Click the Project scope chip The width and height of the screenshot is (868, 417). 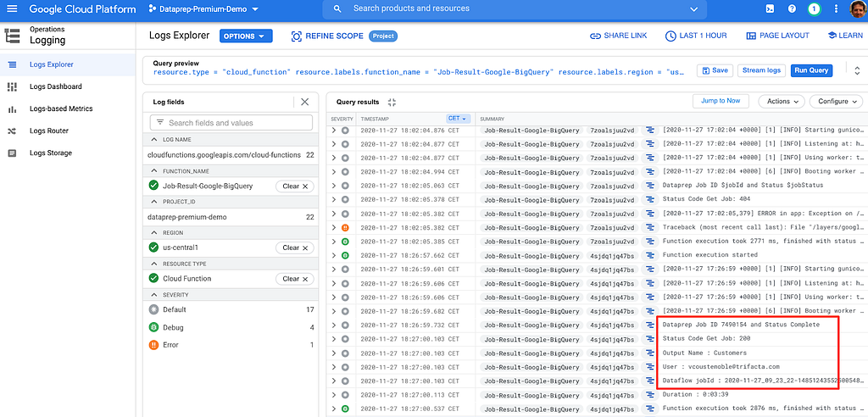383,36
